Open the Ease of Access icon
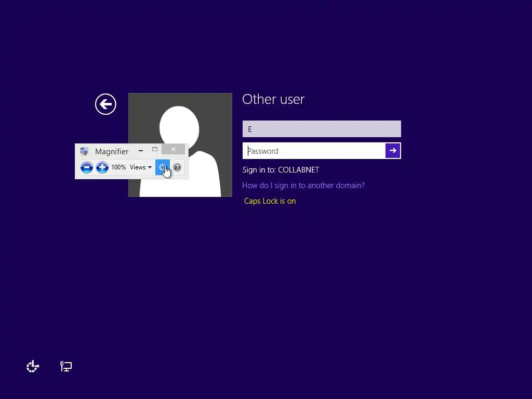The height and width of the screenshot is (399, 532). (x=33, y=366)
